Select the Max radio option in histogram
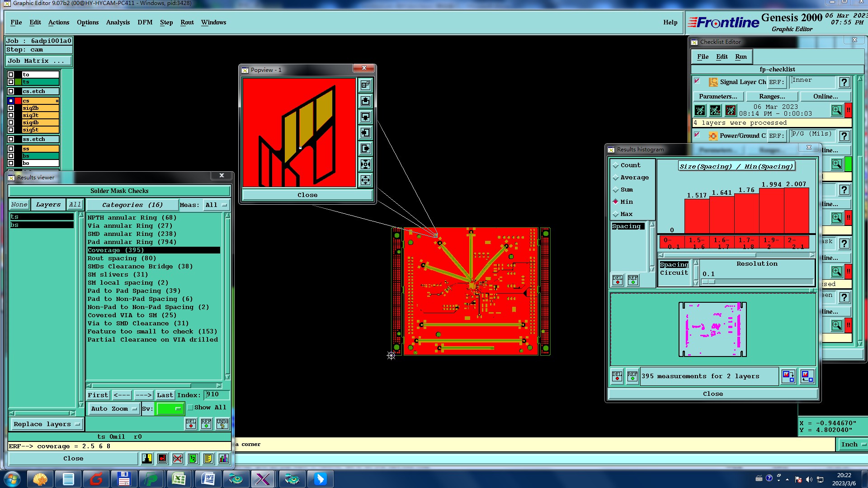The width and height of the screenshot is (868, 488). (616, 214)
